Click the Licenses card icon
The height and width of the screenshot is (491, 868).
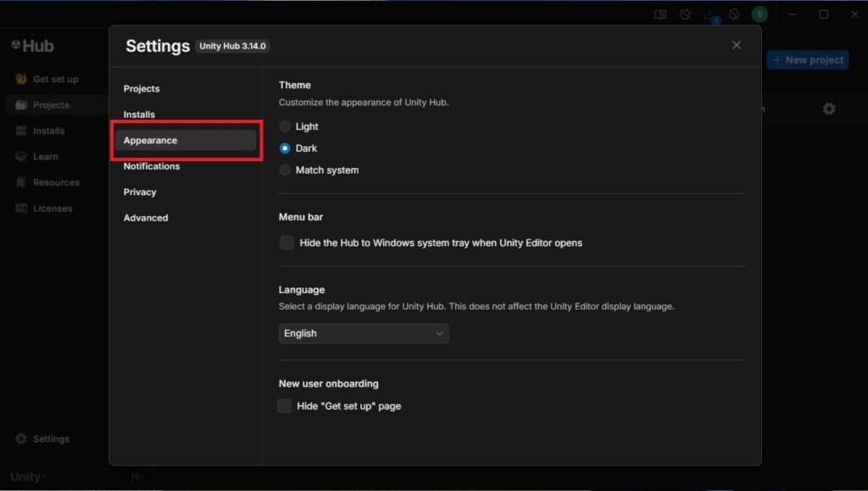click(x=21, y=208)
